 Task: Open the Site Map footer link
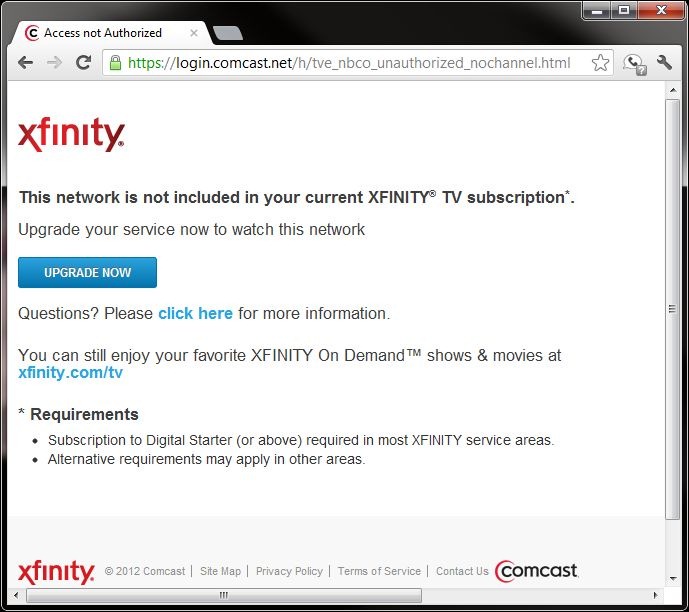pyautogui.click(x=221, y=571)
